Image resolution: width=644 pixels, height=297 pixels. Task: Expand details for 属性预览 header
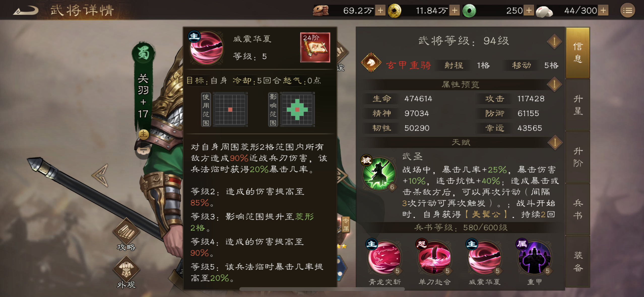554,84
